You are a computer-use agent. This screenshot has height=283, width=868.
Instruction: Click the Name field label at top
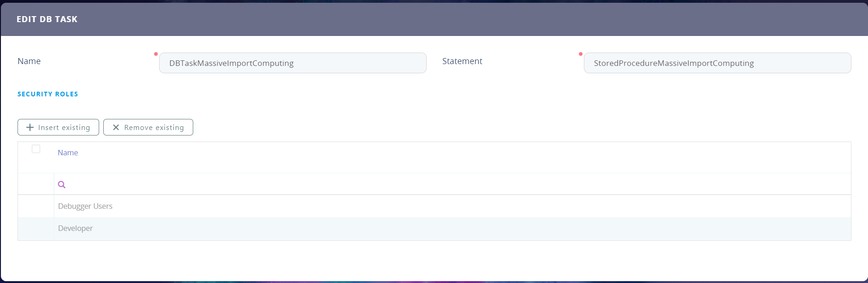29,61
